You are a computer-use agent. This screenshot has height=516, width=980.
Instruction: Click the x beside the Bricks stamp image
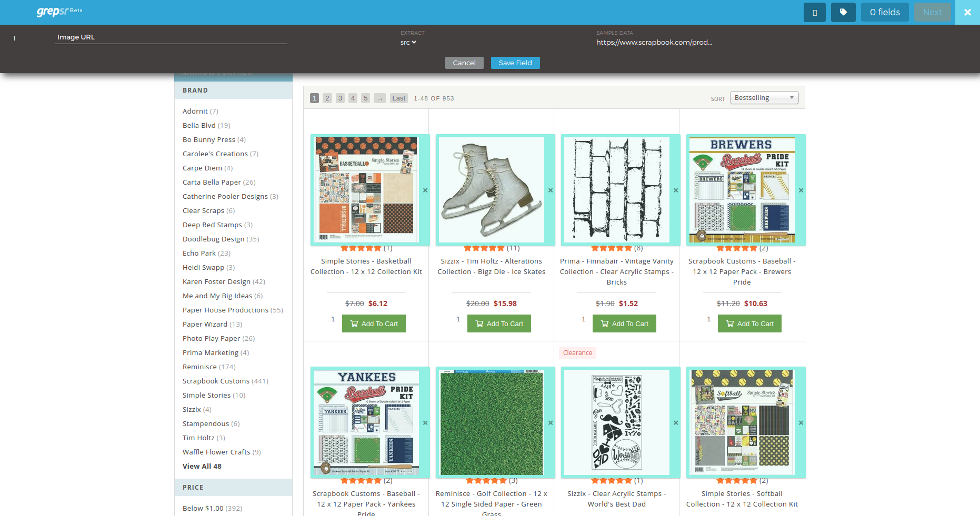pos(676,190)
